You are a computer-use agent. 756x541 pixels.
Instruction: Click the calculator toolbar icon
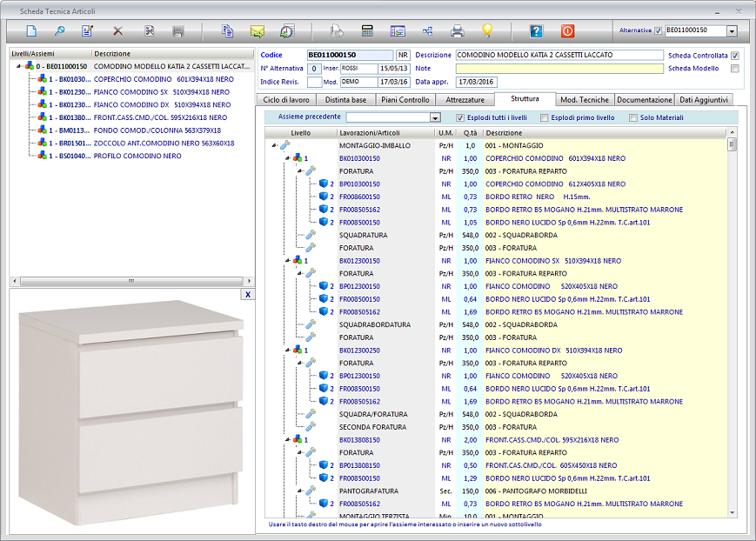[x=367, y=31]
